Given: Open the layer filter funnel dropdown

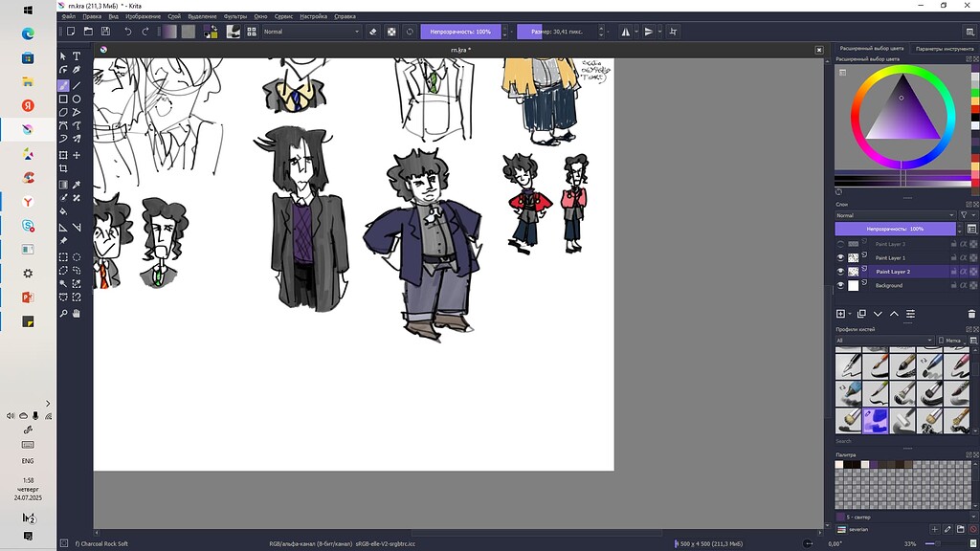Looking at the screenshot, I should pos(967,215).
